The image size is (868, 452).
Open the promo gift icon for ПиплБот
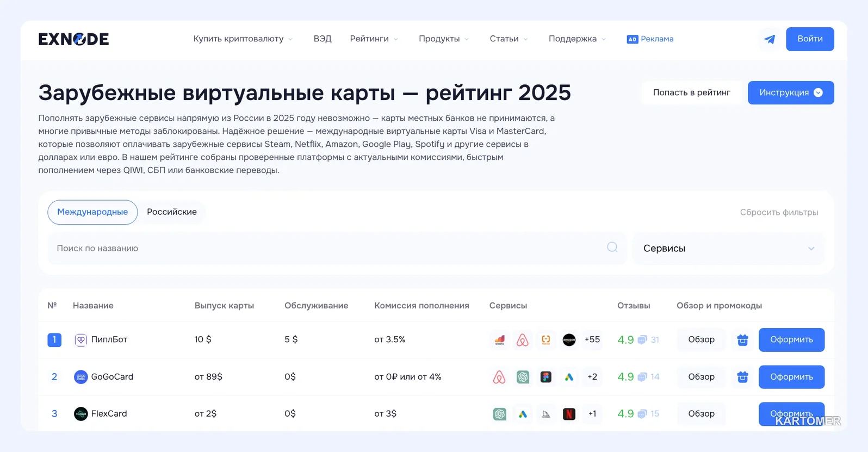point(742,340)
